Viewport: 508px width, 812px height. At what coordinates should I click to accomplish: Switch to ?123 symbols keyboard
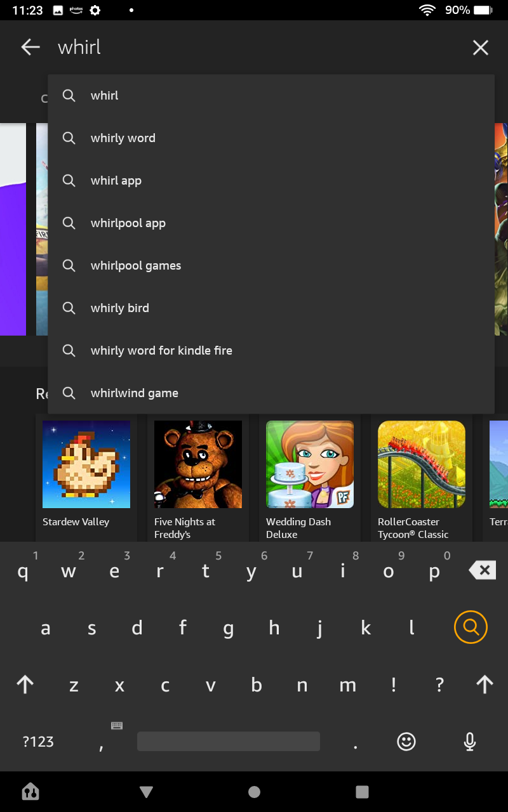[x=38, y=742]
